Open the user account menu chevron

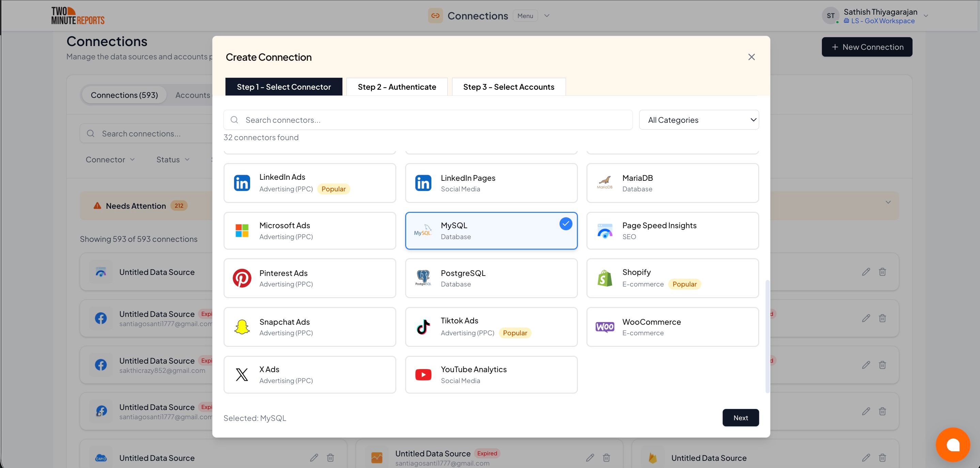(x=926, y=16)
